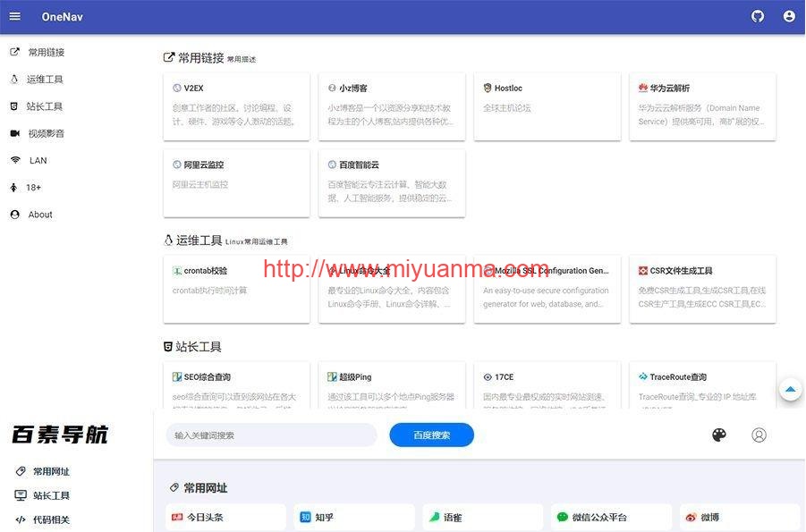806x532 pixels.
Task: Open the GitHub icon in header
Action: tap(758, 16)
